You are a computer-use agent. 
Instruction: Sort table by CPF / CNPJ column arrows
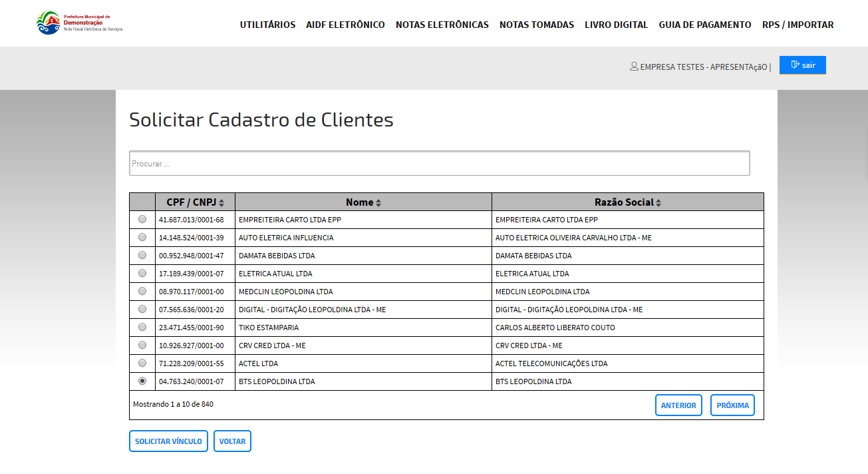pyautogui.click(x=222, y=203)
